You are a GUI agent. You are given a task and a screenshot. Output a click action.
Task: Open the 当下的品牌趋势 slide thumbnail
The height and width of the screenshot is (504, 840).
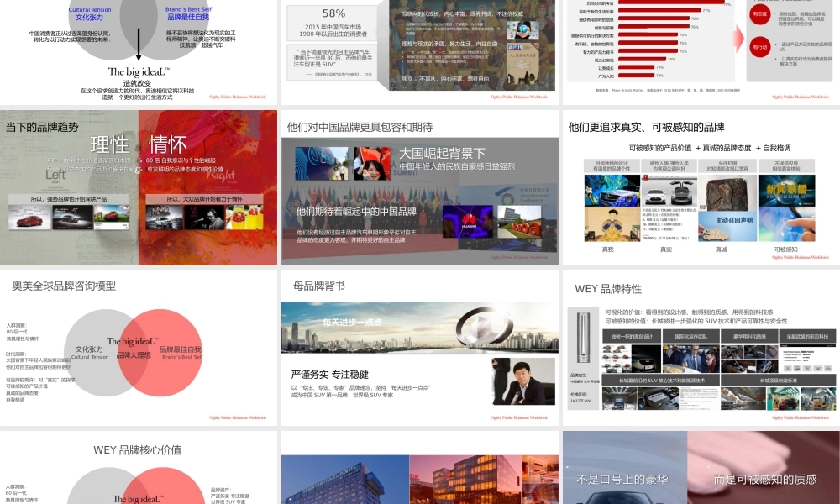pyautogui.click(x=138, y=187)
